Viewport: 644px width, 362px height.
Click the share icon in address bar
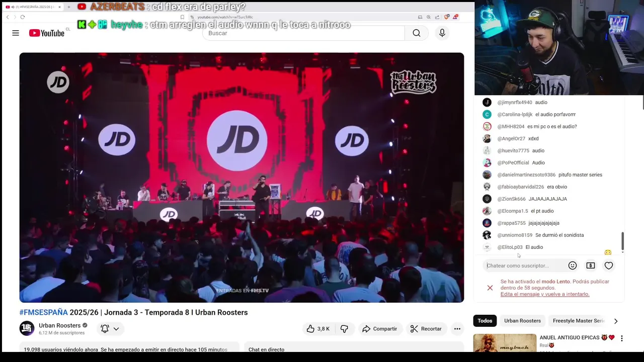coord(437,17)
